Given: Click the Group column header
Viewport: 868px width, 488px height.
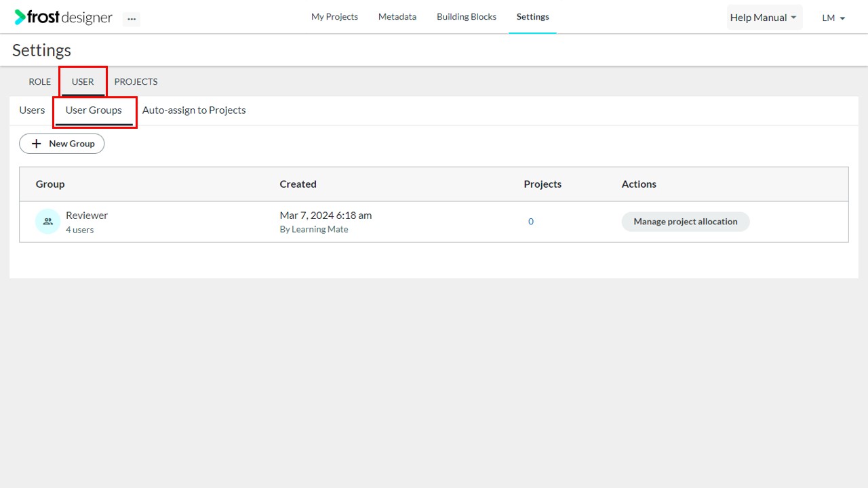Looking at the screenshot, I should pos(50,184).
